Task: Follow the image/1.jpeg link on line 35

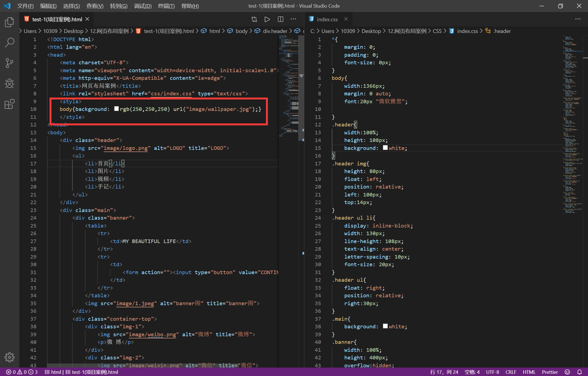Action: [135, 303]
